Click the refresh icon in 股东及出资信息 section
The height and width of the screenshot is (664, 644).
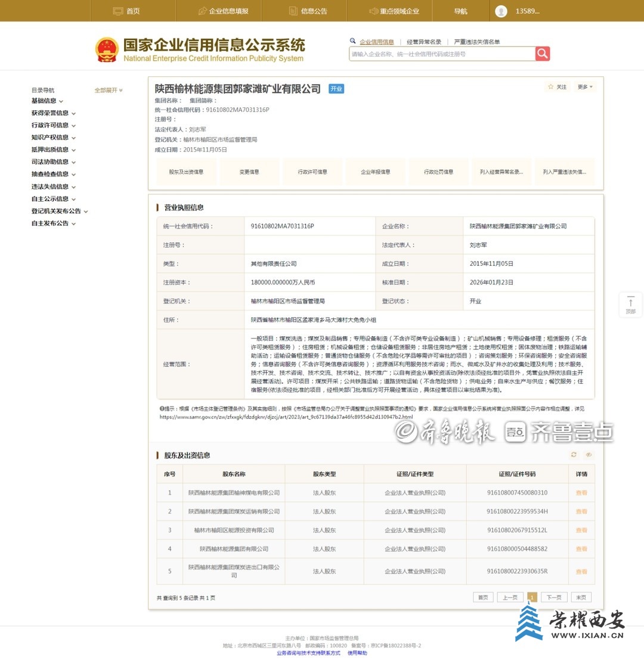574,454
